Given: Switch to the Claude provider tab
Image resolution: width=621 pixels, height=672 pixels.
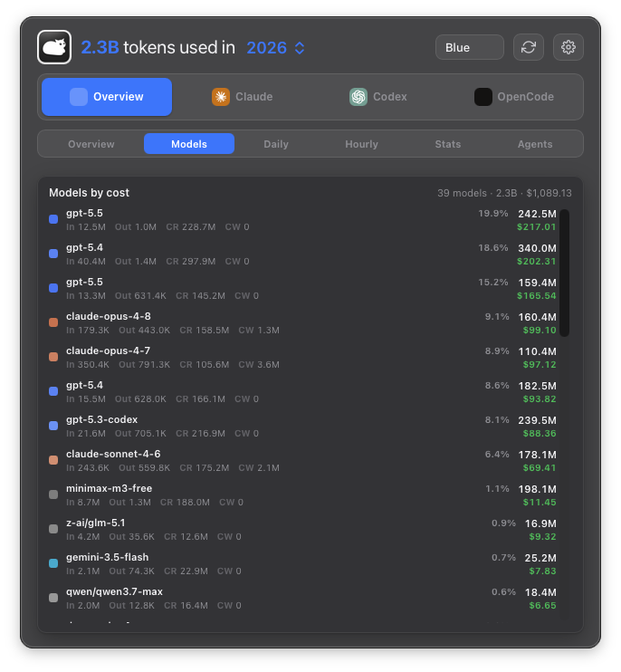Looking at the screenshot, I should [243, 97].
